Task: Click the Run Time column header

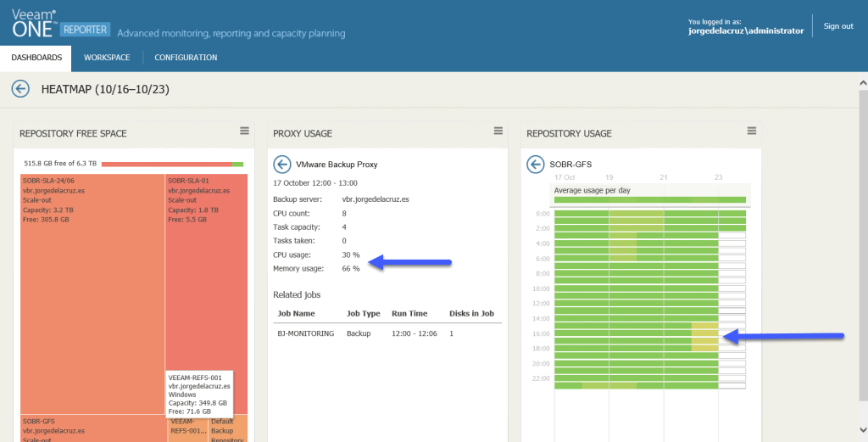Action: [x=409, y=314]
